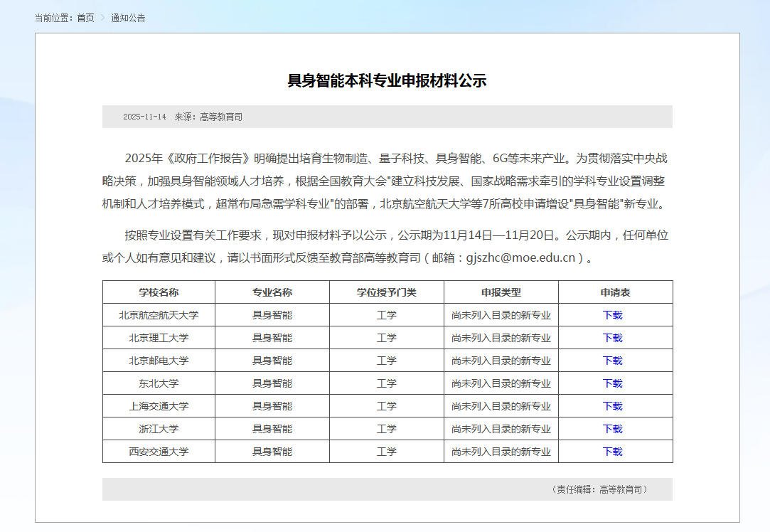Open the 首页 breadcrumb link
The width and height of the screenshot is (770, 532).
click(85, 18)
